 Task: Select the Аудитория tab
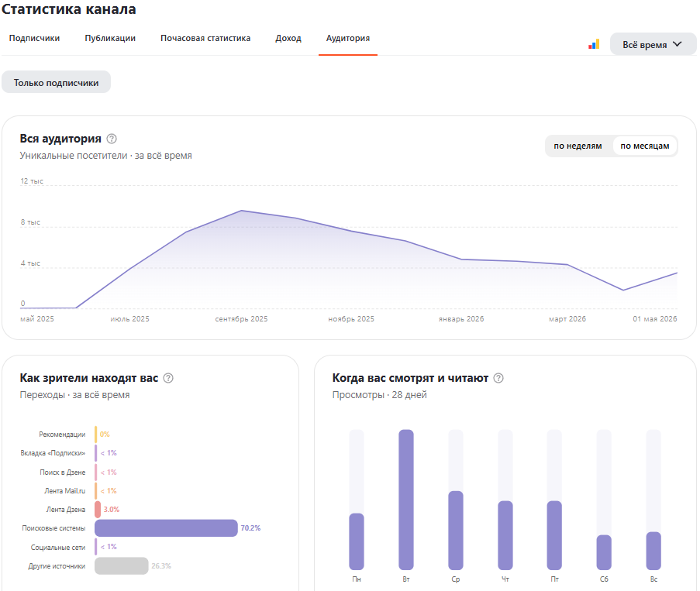pyautogui.click(x=348, y=39)
